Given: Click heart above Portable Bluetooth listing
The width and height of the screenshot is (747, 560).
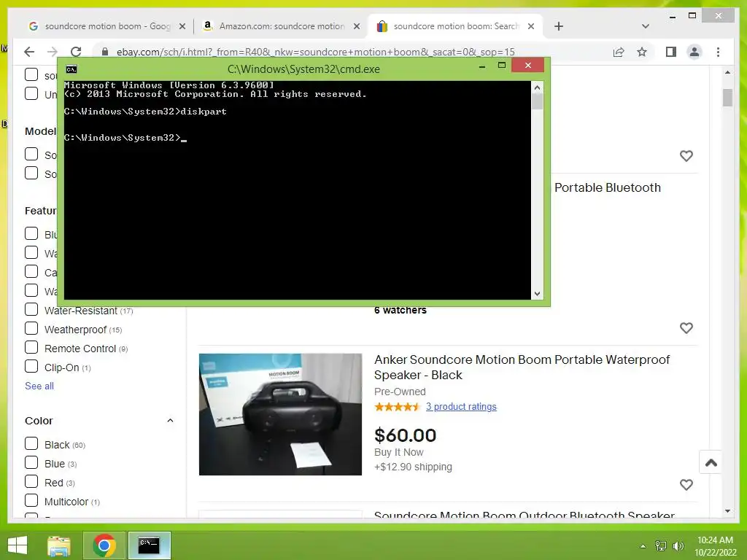Looking at the screenshot, I should [686, 156].
